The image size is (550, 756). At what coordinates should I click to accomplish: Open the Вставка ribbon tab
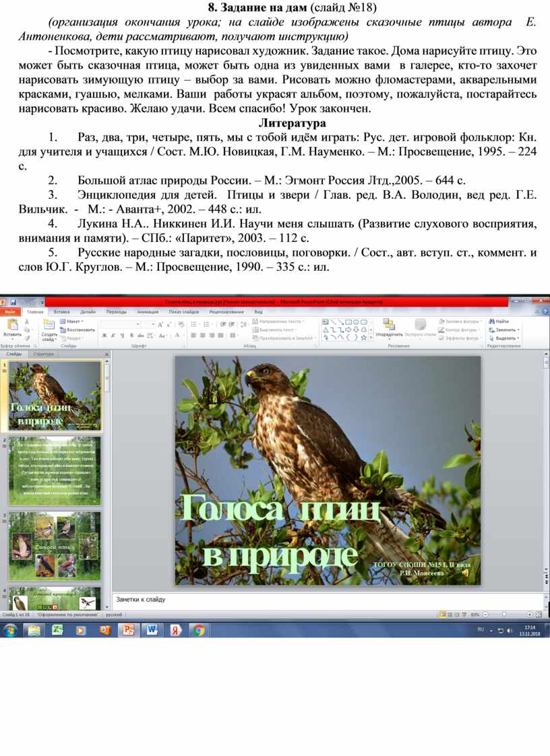pos(61,312)
